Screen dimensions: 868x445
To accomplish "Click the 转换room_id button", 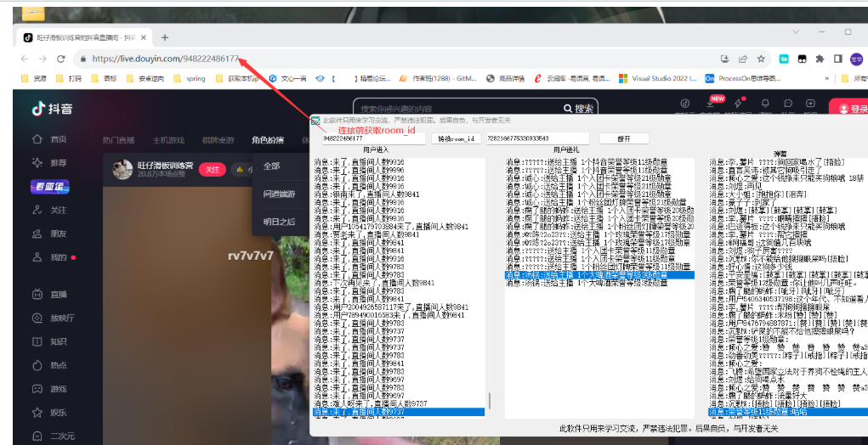I will coord(457,138).
